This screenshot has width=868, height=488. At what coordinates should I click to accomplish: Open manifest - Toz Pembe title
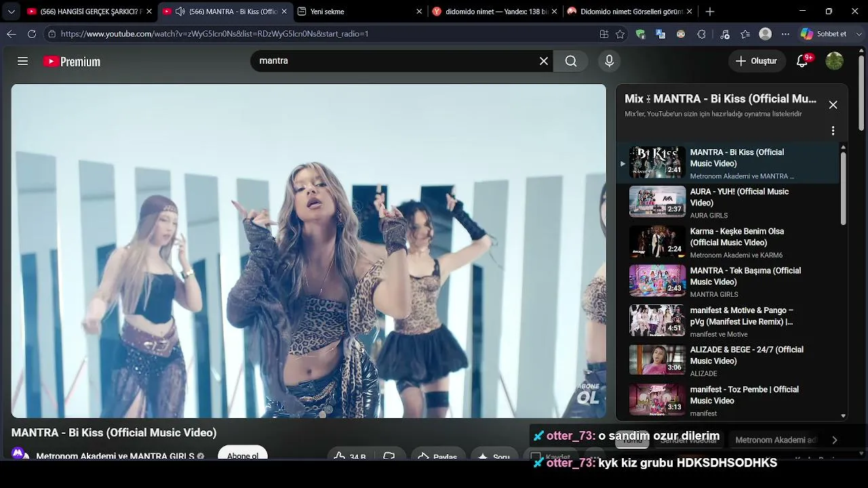click(744, 395)
